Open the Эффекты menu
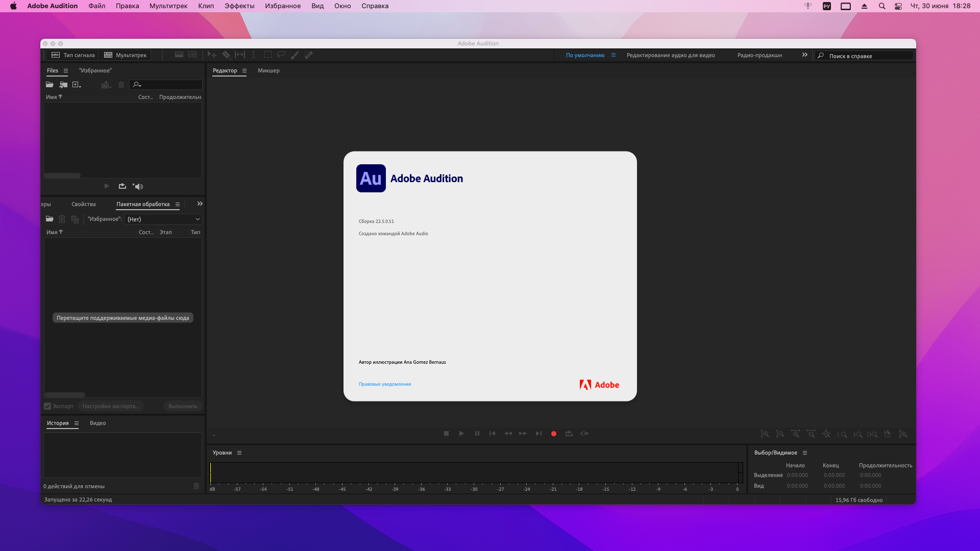 coord(239,6)
